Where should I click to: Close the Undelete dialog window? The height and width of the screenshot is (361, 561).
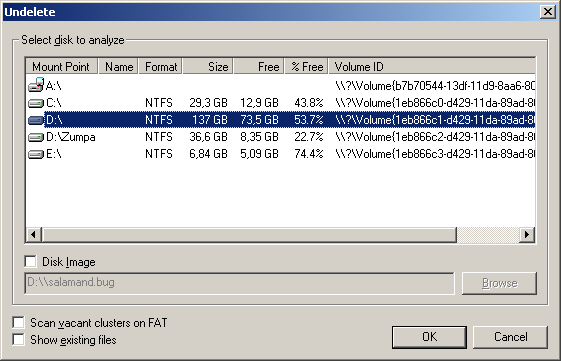pos(548,12)
